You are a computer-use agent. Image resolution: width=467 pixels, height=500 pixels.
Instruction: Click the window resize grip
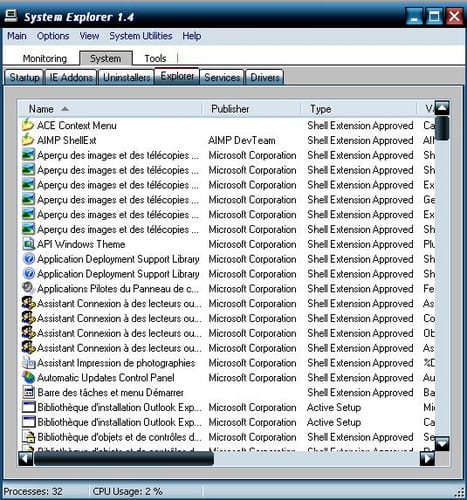pos(460,492)
